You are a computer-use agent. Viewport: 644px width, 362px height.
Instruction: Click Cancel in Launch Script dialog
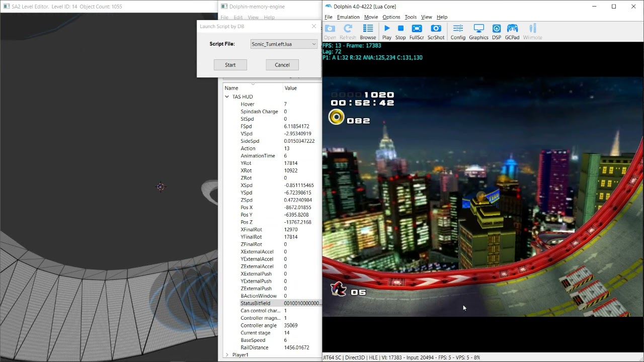pyautogui.click(x=282, y=65)
